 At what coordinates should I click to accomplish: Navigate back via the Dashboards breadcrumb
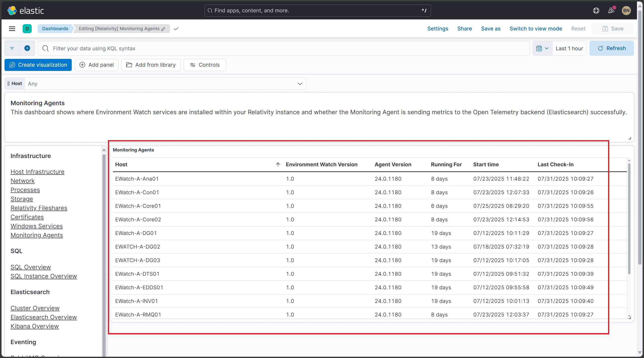point(55,28)
